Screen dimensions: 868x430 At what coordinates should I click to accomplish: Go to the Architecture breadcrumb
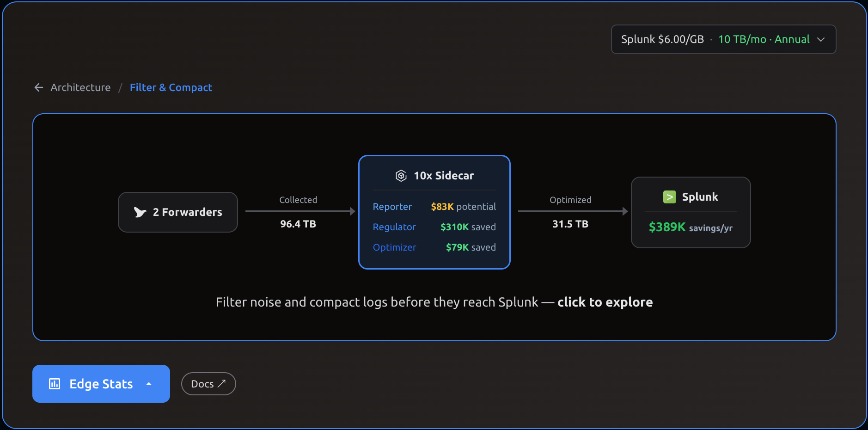tap(80, 87)
